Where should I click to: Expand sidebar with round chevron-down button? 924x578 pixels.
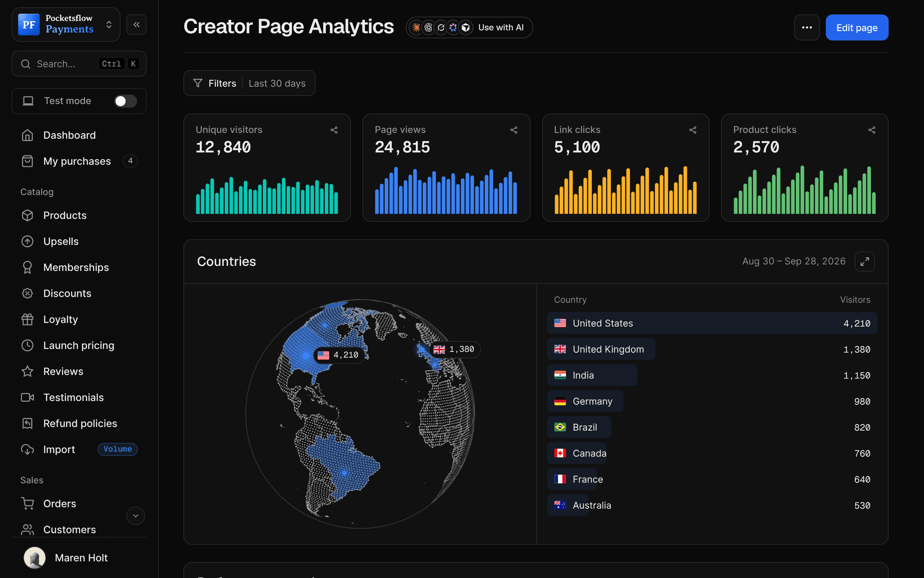(135, 516)
